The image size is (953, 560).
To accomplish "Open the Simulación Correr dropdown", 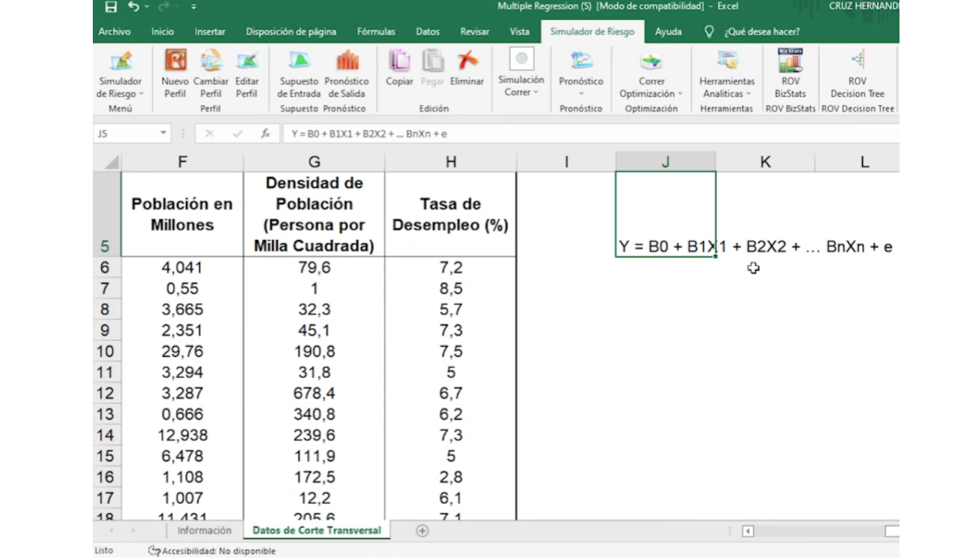I will coord(521,73).
